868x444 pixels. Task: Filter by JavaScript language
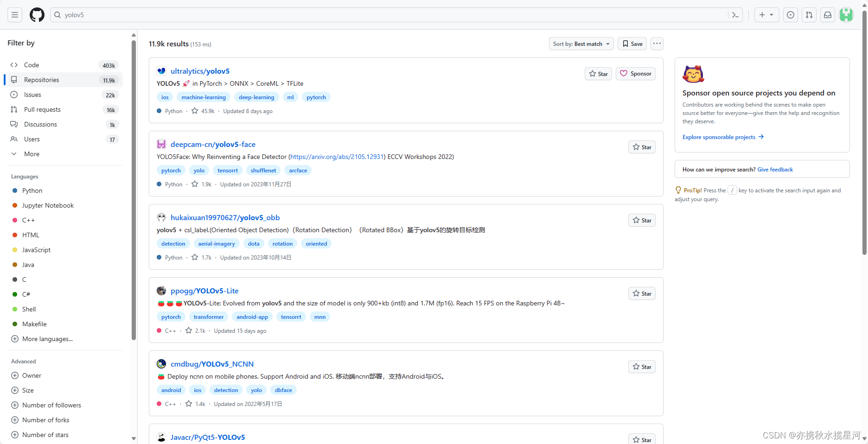(65, 250)
